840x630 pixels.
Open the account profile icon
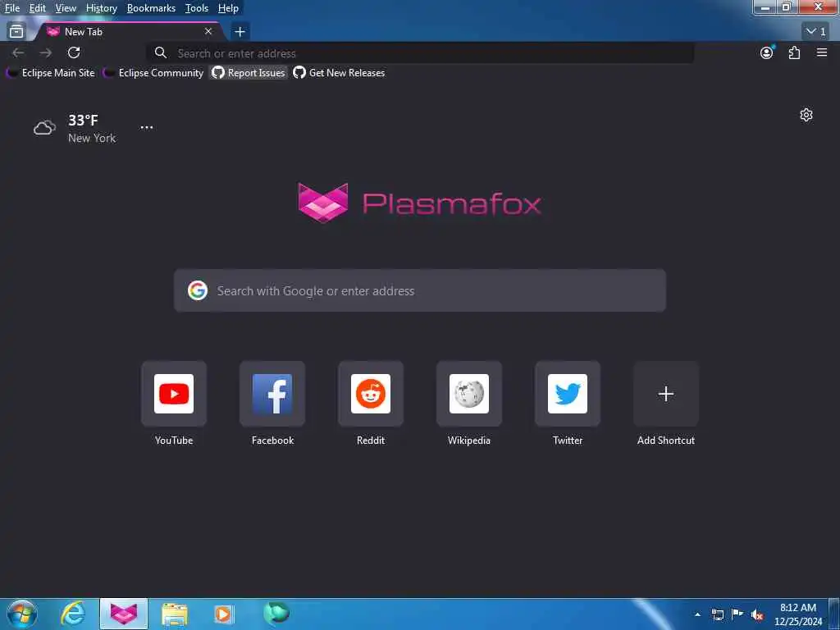click(x=767, y=52)
